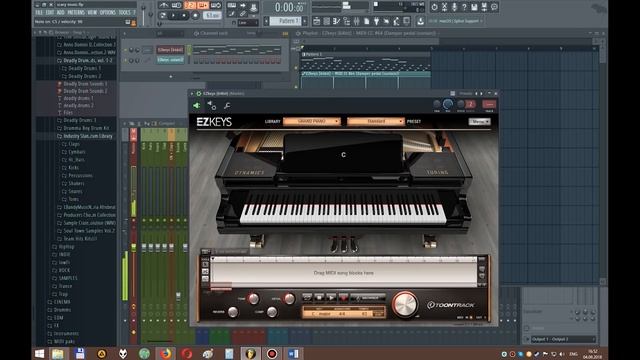Expand the Drumma Boy Drum Kit folder
This screenshot has height=360, width=640.
[86, 128]
